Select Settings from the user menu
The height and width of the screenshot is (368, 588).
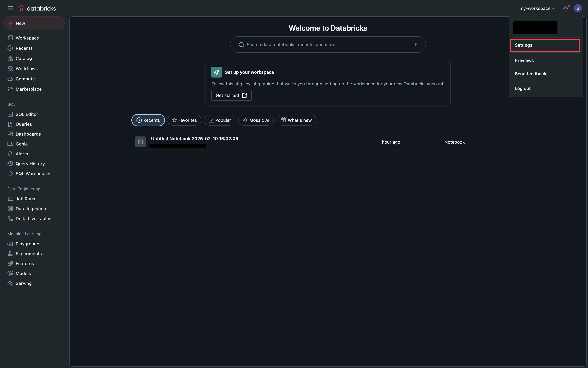[x=545, y=45]
